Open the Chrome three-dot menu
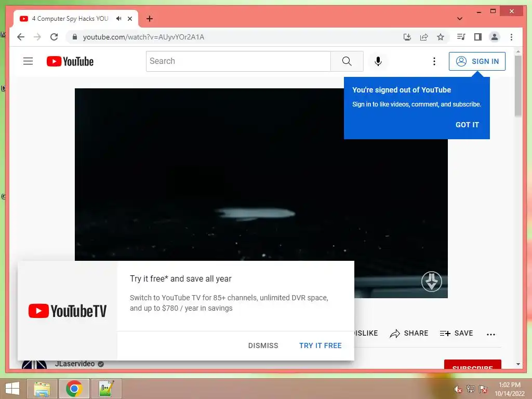Screen dimensions: 532x399 tap(511, 37)
